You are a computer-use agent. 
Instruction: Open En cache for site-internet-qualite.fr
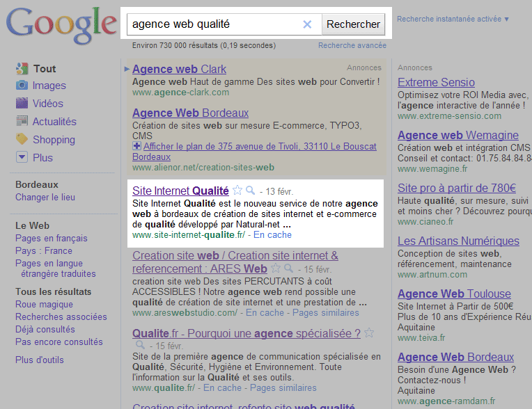272,235
